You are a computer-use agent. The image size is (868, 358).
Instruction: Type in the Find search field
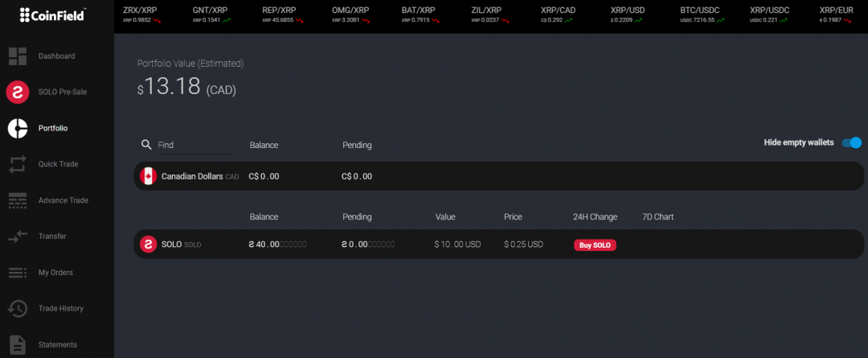(194, 145)
